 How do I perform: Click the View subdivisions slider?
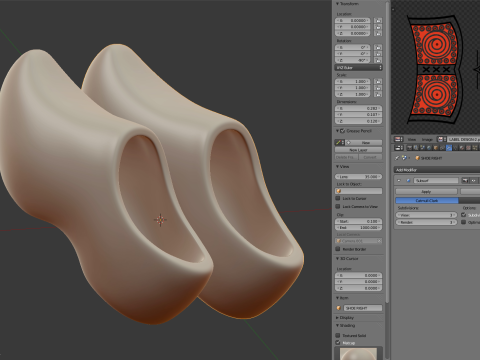point(426,215)
